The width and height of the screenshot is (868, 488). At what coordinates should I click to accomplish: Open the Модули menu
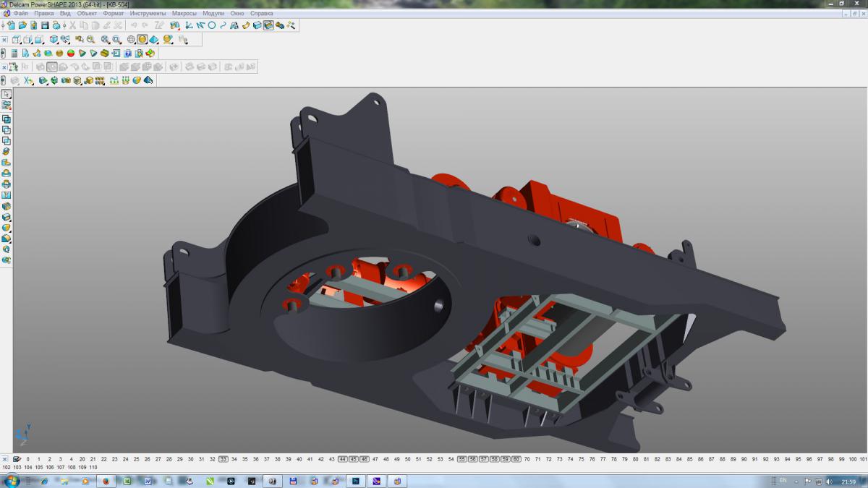point(213,14)
